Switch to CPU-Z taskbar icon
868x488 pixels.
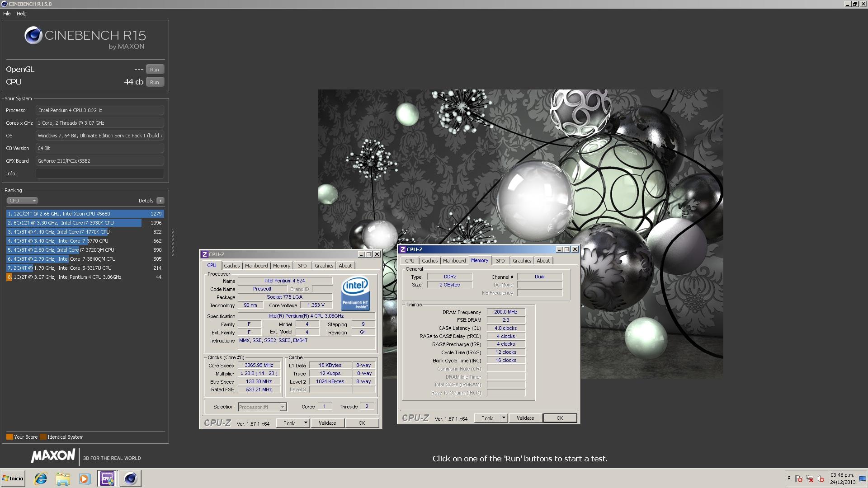click(107, 479)
